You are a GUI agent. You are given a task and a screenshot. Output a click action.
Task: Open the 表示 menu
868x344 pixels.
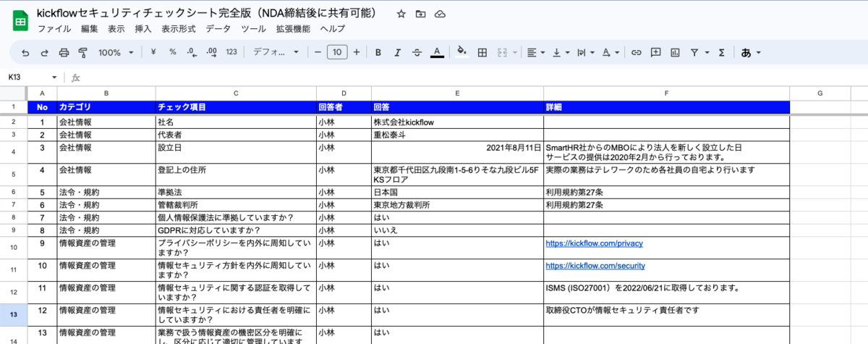[116, 29]
